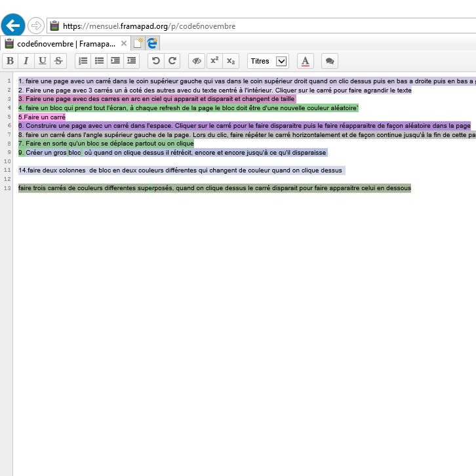Toggle strikethrough formatting

coord(58,61)
